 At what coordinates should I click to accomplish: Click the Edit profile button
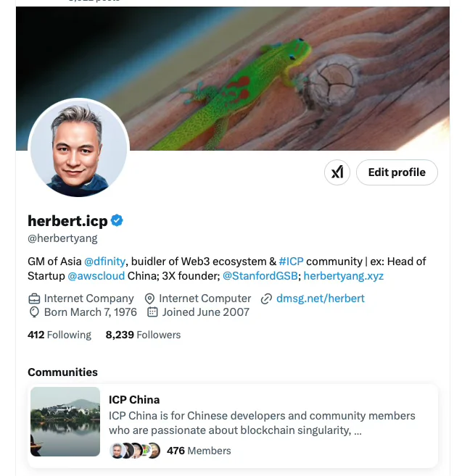click(397, 172)
